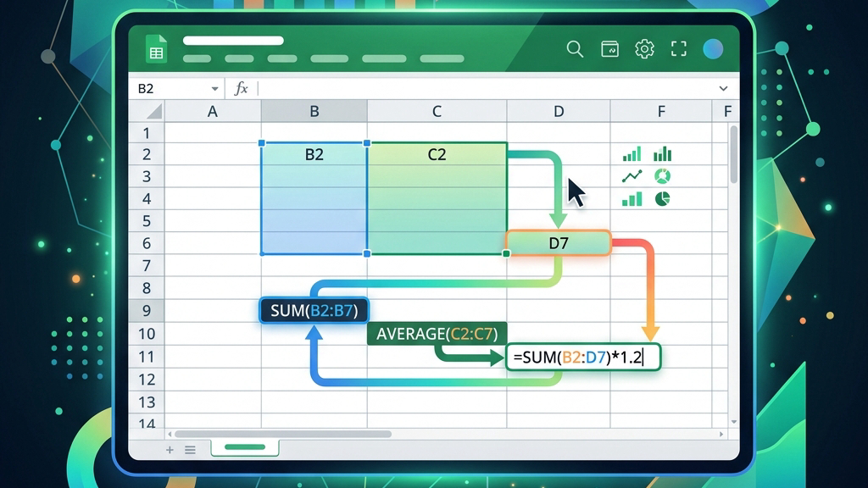Click the horizontal scrollbar right arrow
868x488 pixels.
point(721,435)
